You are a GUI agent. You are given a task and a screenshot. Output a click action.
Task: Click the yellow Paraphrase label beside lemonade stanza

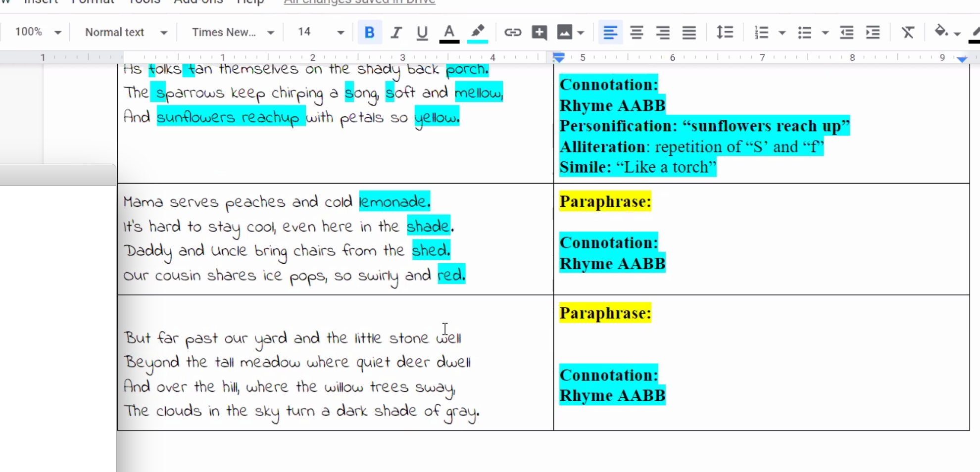click(x=605, y=201)
